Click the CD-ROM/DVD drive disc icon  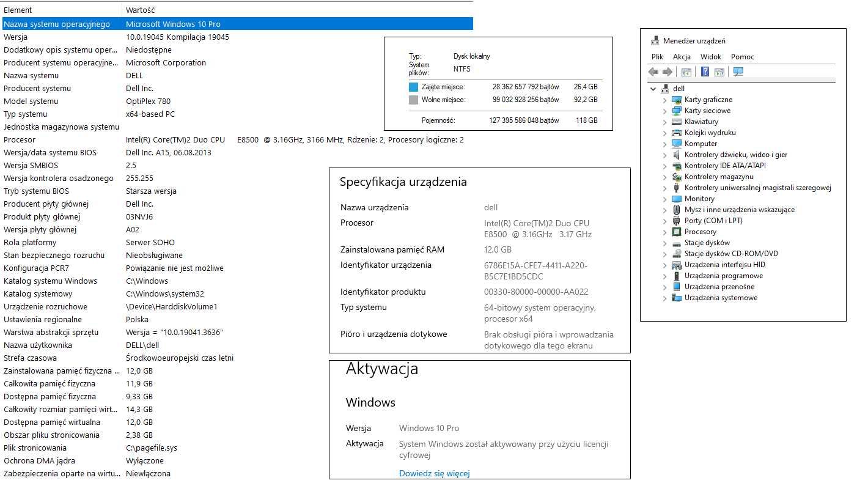[x=677, y=254]
